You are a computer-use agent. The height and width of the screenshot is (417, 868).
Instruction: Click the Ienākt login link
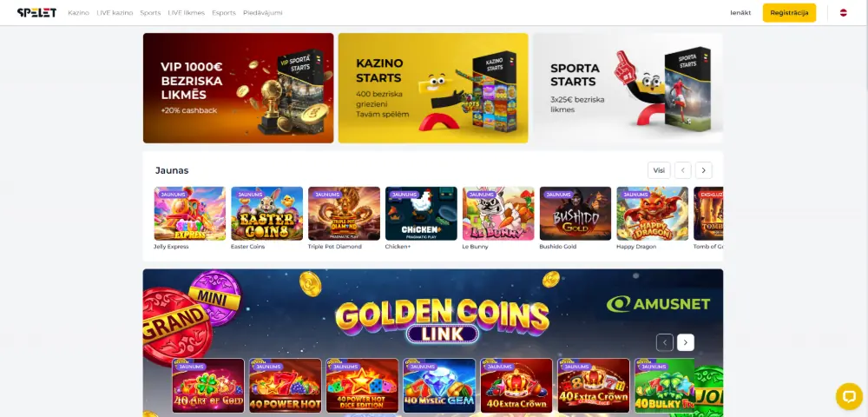coord(740,13)
